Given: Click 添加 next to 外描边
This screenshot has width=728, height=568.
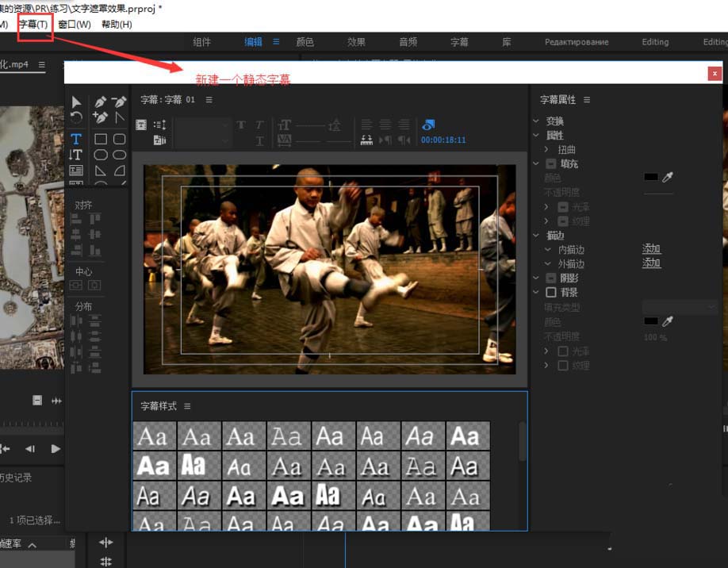Looking at the screenshot, I should pos(651,263).
